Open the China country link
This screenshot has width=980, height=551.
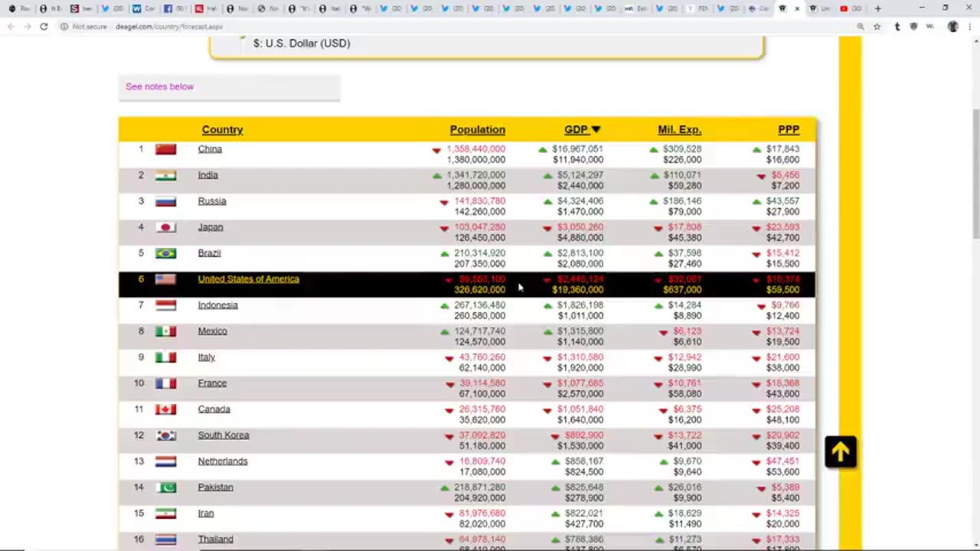point(210,149)
